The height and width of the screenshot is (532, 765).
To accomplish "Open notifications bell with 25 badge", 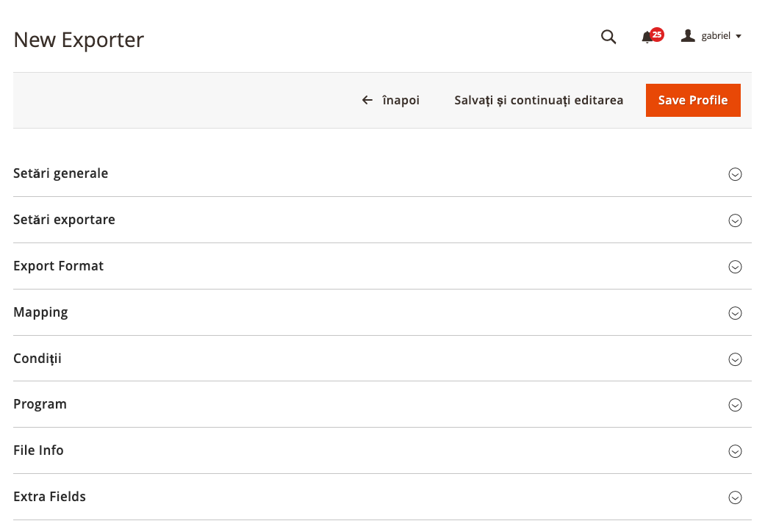I will point(652,36).
